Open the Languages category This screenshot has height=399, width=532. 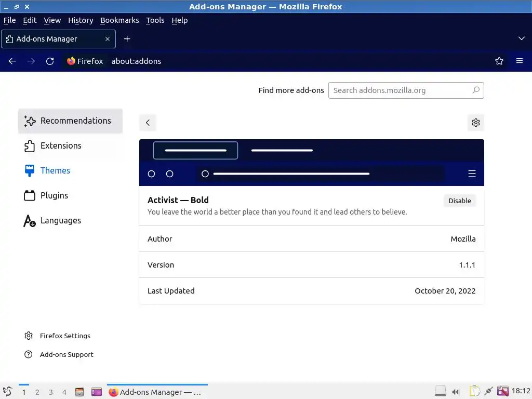click(70, 220)
